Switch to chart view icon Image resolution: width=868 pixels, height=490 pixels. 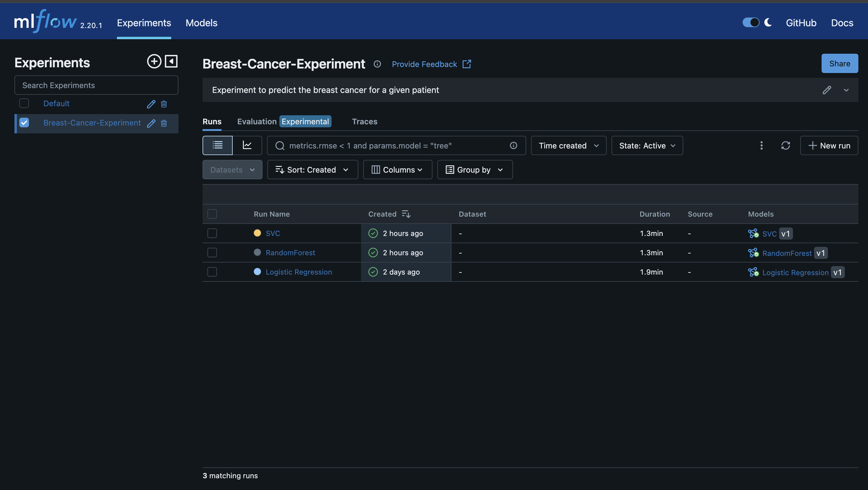coord(247,145)
